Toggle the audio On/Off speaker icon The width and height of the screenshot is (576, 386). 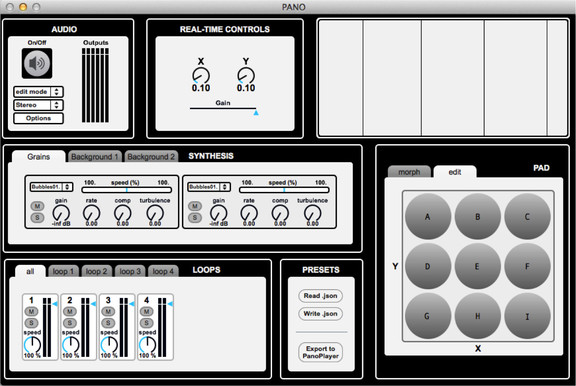[37, 63]
